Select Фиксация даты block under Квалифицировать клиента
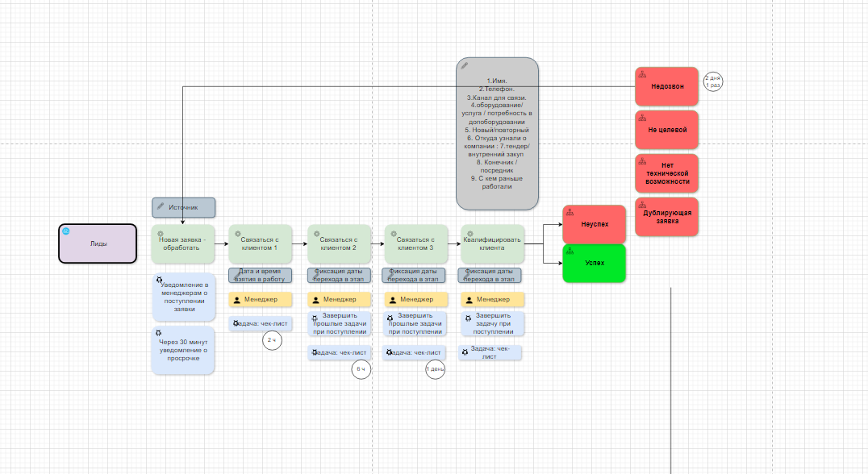 [x=490, y=276]
